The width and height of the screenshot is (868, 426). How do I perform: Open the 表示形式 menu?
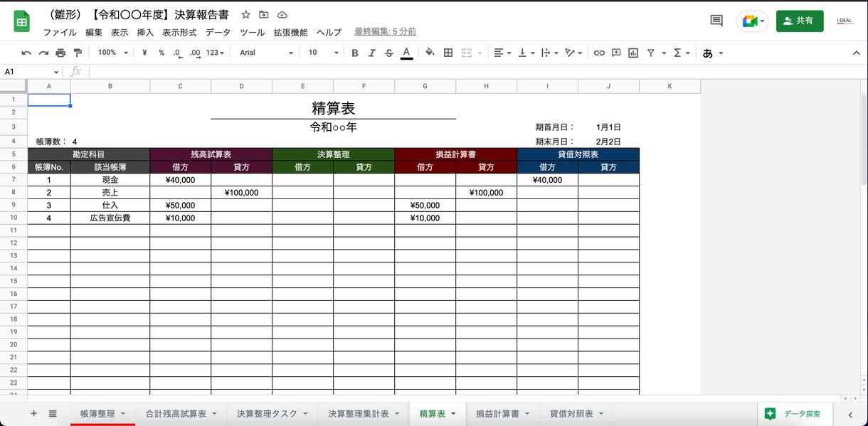(x=179, y=32)
